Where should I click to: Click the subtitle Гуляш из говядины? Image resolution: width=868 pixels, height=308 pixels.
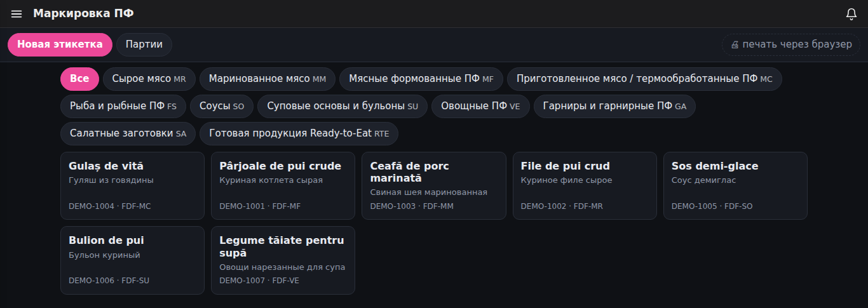click(111, 180)
